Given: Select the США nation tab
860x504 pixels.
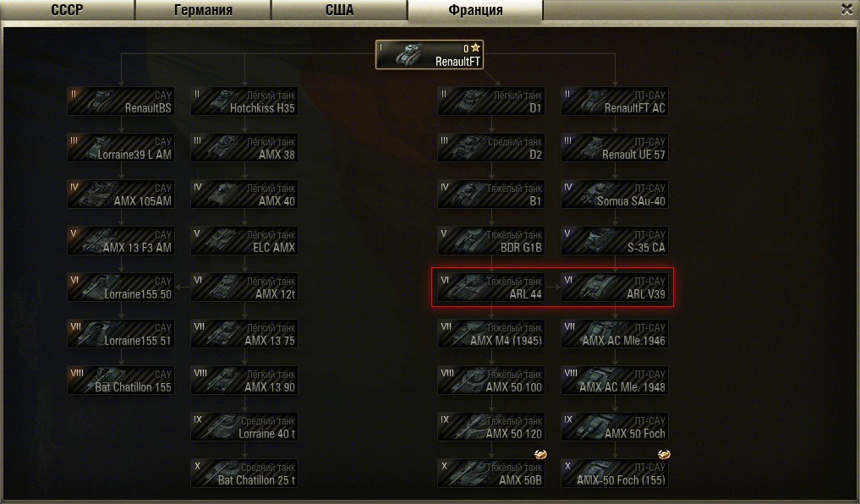Looking at the screenshot, I should pos(339,10).
